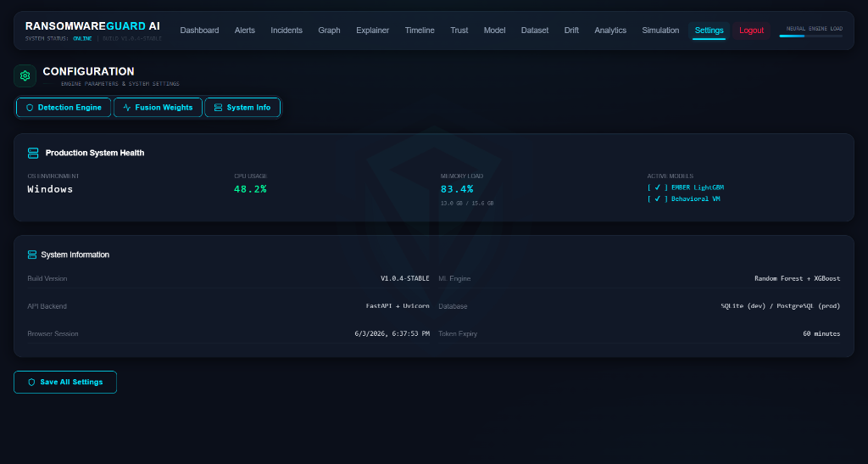This screenshot has width=868, height=464.
Task: Navigate to Incidents
Action: (287, 31)
